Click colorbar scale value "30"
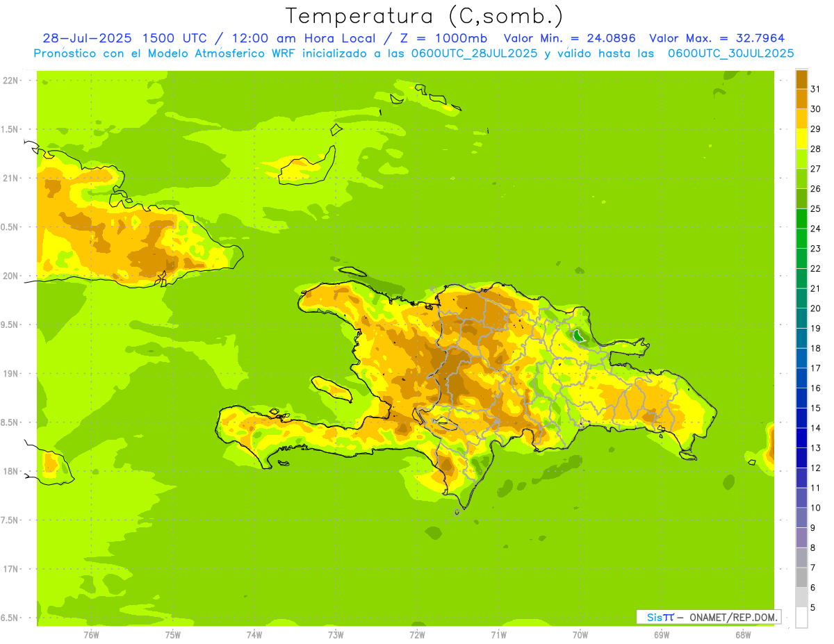 click(x=815, y=109)
